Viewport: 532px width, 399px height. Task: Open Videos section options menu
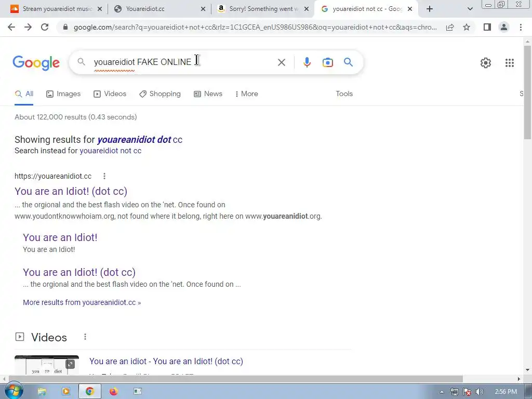click(x=85, y=337)
